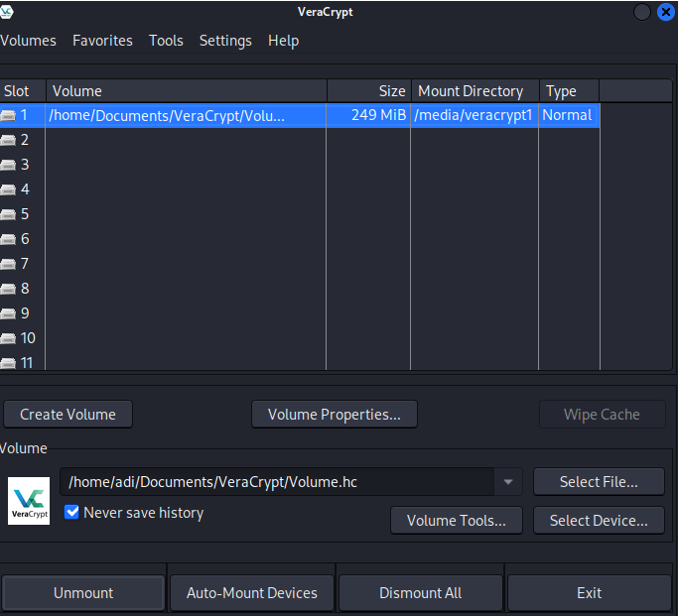Click the slot 6 drive icon
This screenshot has height=616, width=678.
tap(8, 239)
